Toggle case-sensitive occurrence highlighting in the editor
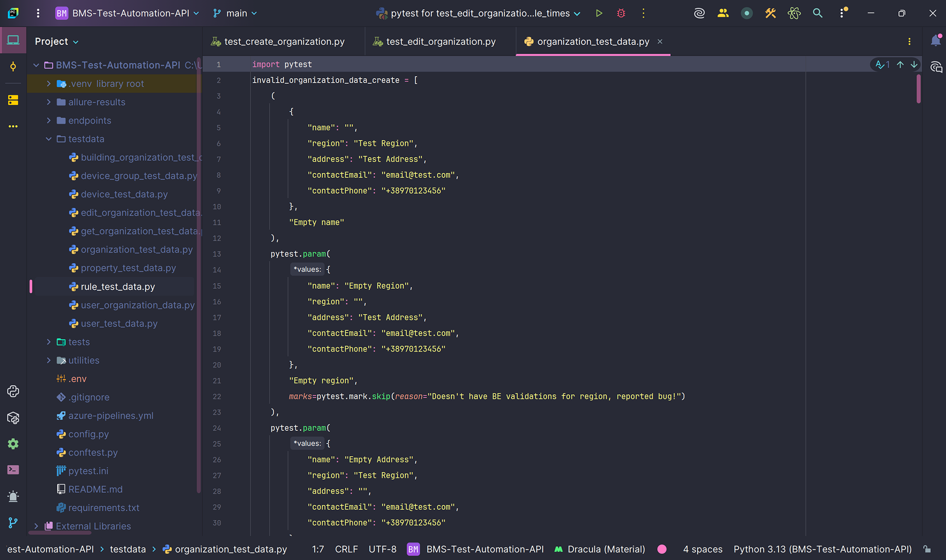Screen dimensions: 946x560 click(880, 65)
